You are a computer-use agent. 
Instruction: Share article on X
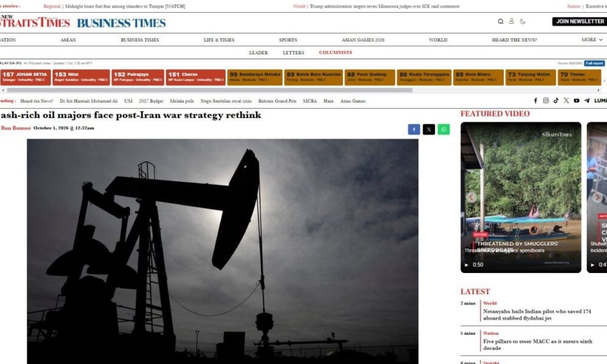pos(429,130)
